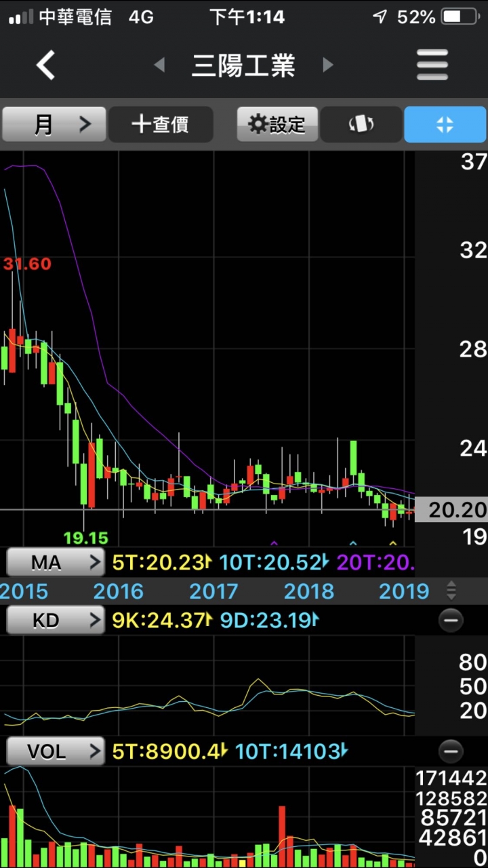
Task: Tap the tall 2018 volume spike bar
Action: coord(282,836)
